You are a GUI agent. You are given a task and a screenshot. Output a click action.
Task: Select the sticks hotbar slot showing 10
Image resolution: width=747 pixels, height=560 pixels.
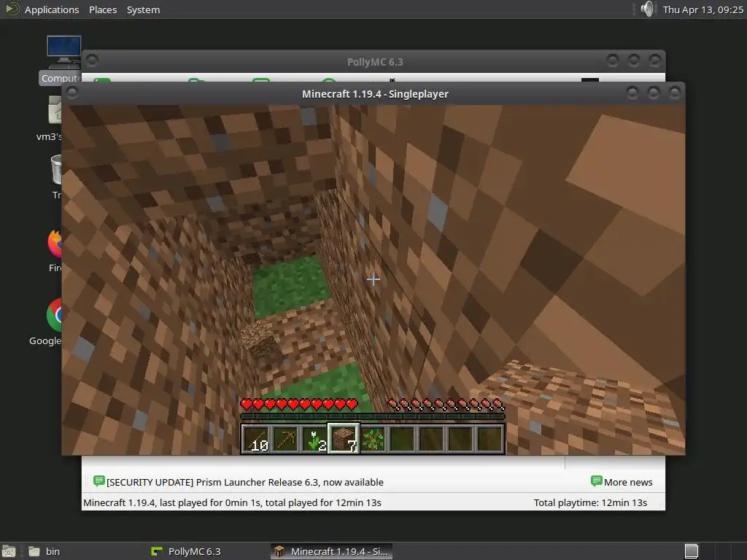click(256, 438)
